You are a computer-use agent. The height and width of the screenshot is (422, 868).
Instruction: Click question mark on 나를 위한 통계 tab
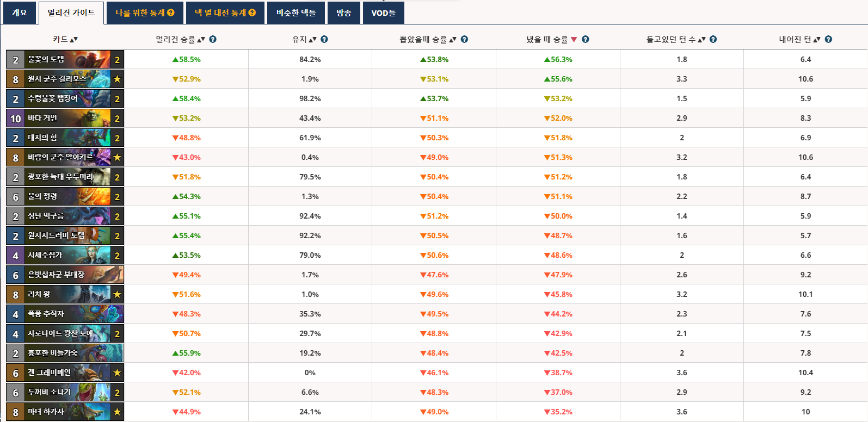[171, 13]
